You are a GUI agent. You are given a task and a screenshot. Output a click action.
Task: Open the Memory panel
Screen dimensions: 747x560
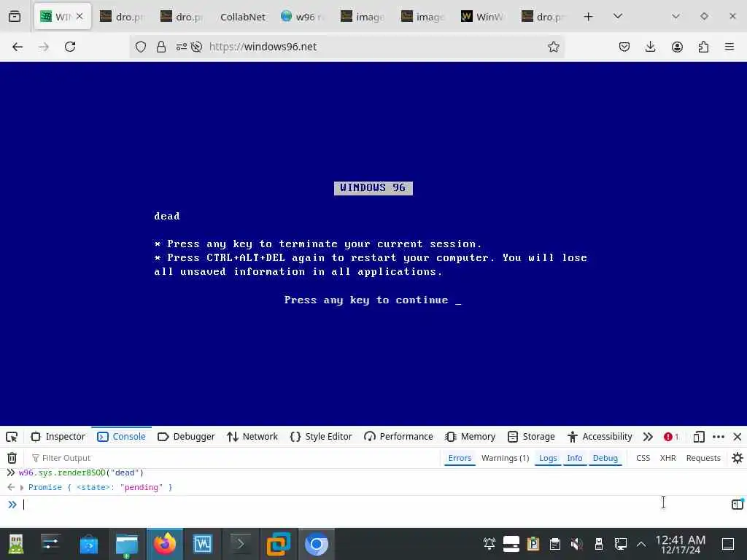(x=471, y=437)
